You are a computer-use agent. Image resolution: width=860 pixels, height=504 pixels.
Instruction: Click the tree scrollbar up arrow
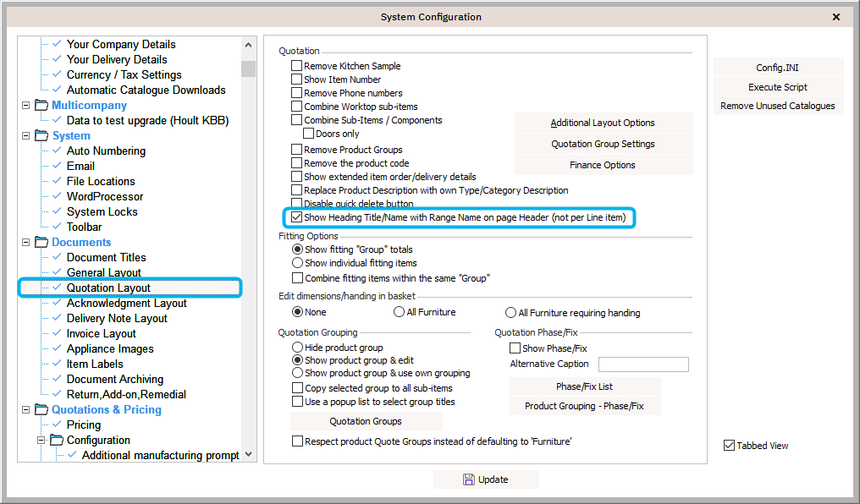[249, 45]
